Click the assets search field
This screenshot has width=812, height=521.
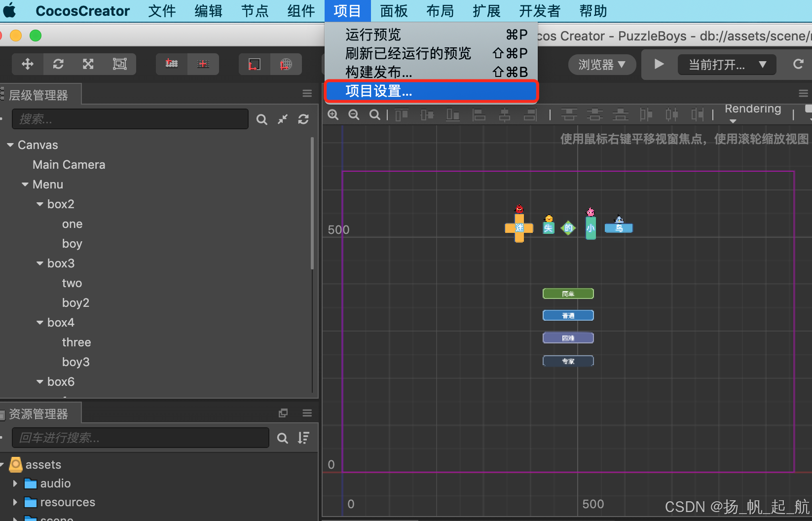pyautogui.click(x=141, y=438)
